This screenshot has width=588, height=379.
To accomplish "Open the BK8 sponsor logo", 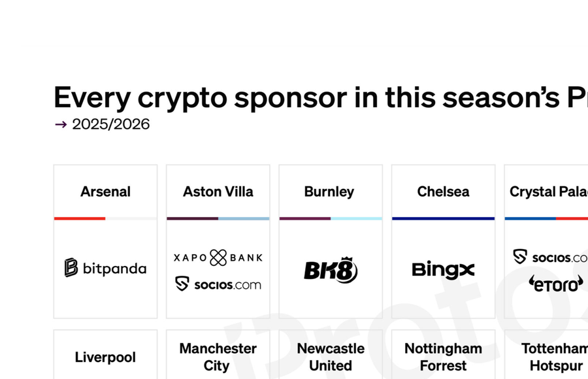I will (331, 270).
